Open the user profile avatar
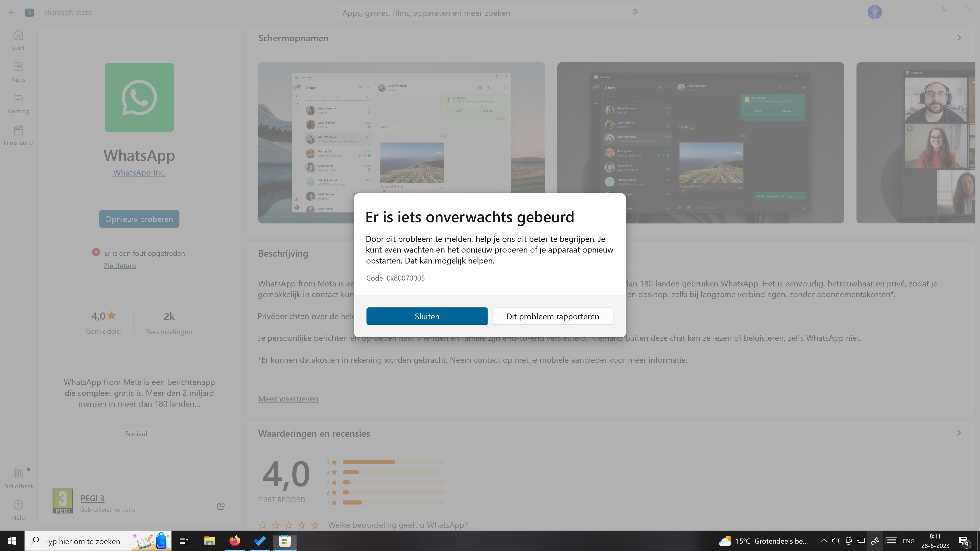980x551 pixels. coord(875,12)
